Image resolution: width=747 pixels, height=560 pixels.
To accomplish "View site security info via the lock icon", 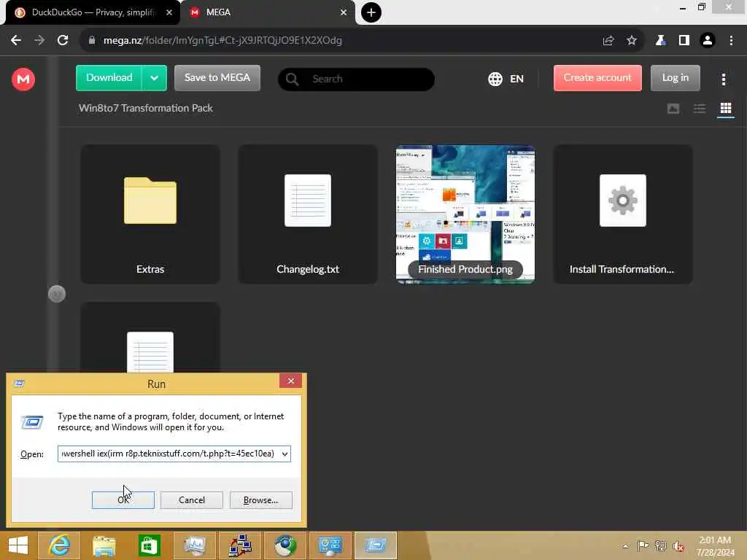I will (92, 41).
